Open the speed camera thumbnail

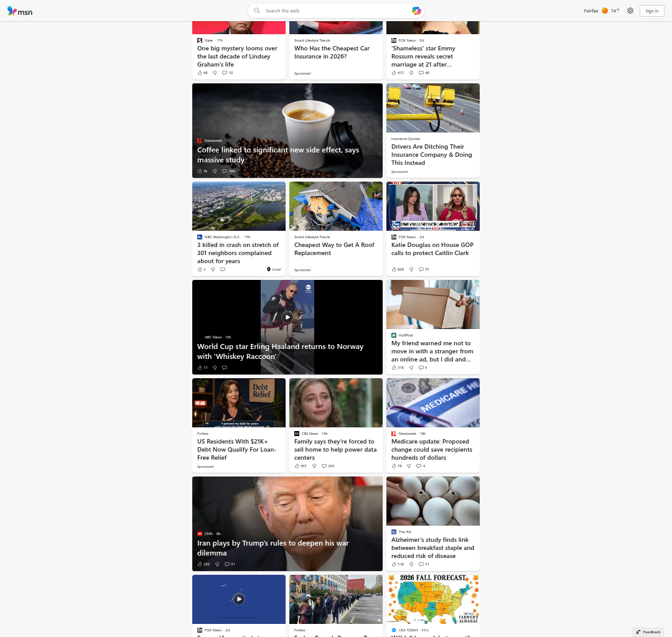(x=433, y=108)
